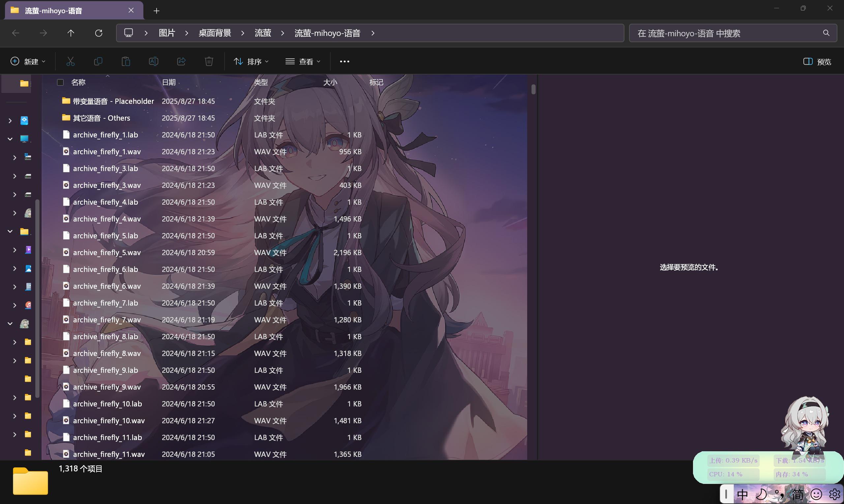The width and height of the screenshot is (844, 504).
Task: Open the 排序 sort dropdown
Action: pyautogui.click(x=251, y=61)
